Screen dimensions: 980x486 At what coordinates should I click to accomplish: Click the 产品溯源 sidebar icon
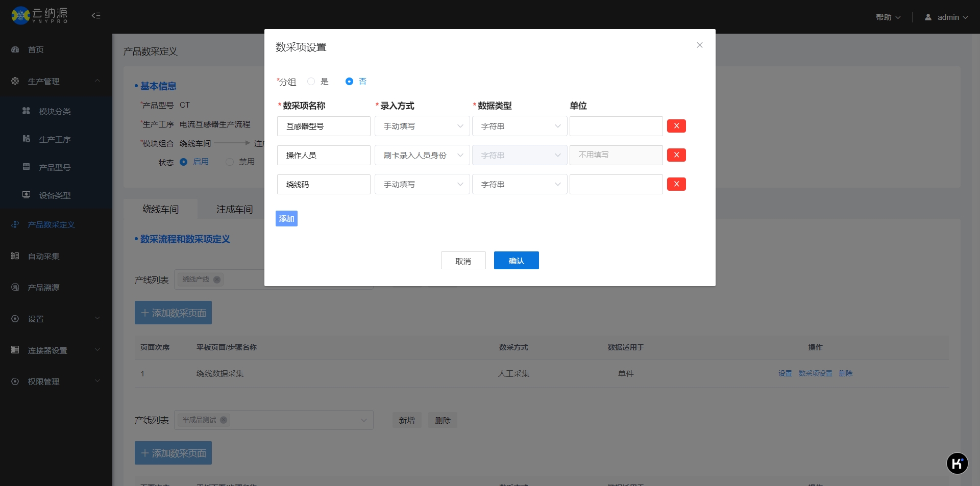click(15, 287)
